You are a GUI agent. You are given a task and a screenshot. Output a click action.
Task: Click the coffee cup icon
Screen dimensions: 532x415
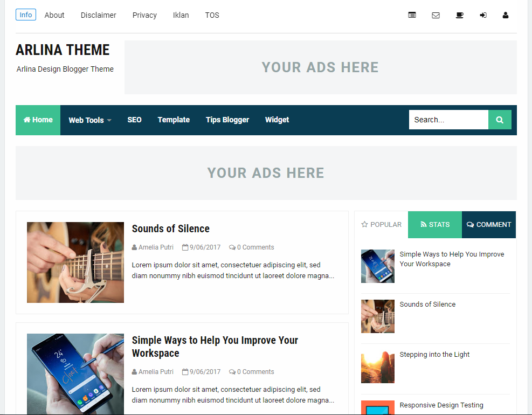tap(459, 15)
